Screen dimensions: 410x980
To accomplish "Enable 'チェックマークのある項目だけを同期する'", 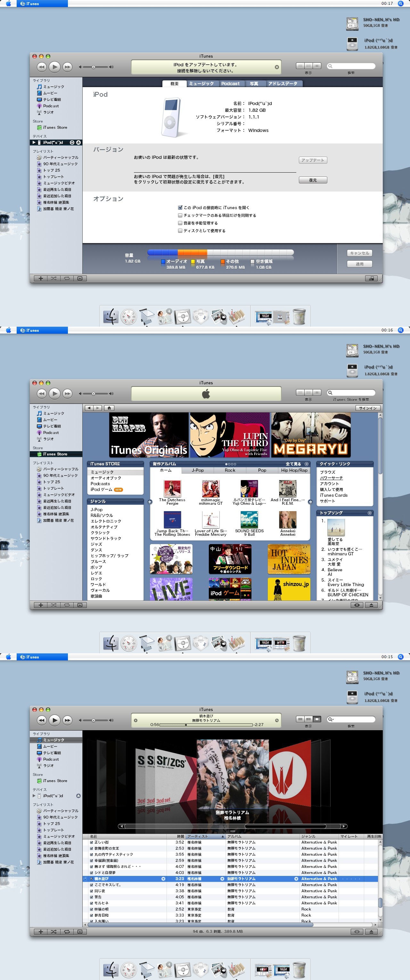I will pyautogui.click(x=180, y=215).
